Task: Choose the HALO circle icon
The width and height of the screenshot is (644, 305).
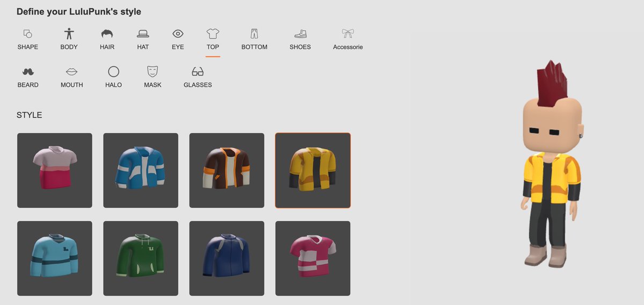Action: 113,72
